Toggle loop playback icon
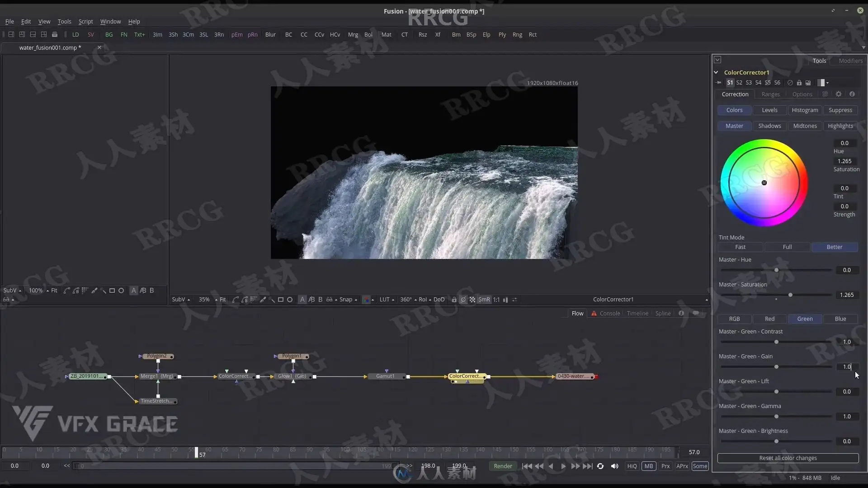 tap(600, 466)
